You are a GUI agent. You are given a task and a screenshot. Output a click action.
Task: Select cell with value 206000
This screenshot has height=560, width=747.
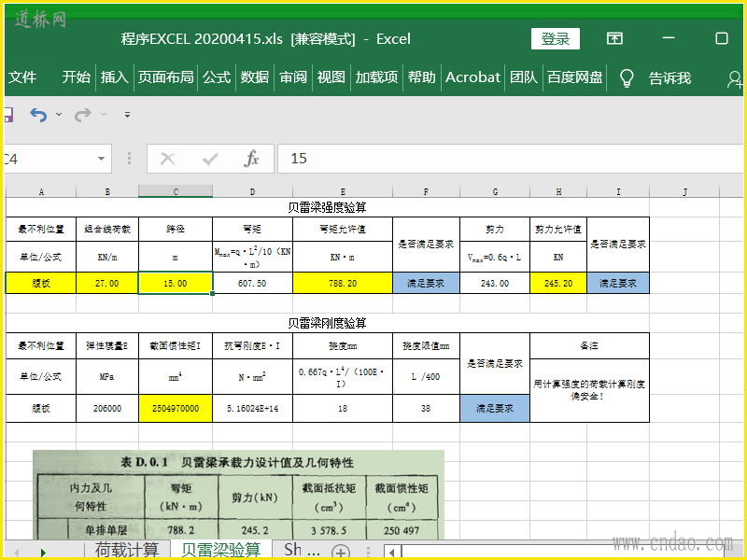(x=107, y=408)
